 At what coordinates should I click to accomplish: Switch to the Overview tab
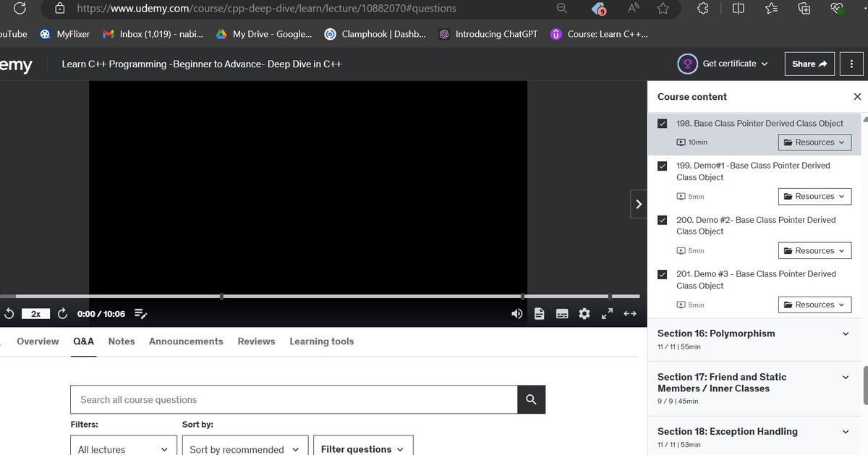(x=38, y=341)
